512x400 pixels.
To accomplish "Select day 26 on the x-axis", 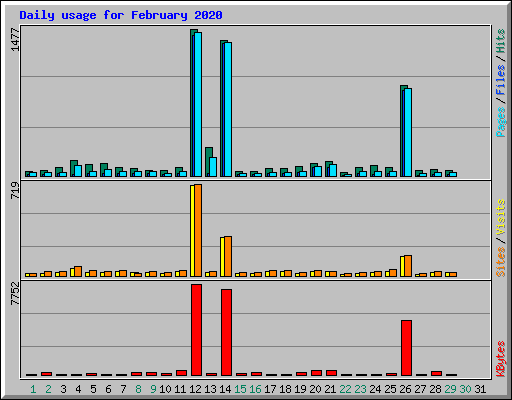I will [405, 389].
